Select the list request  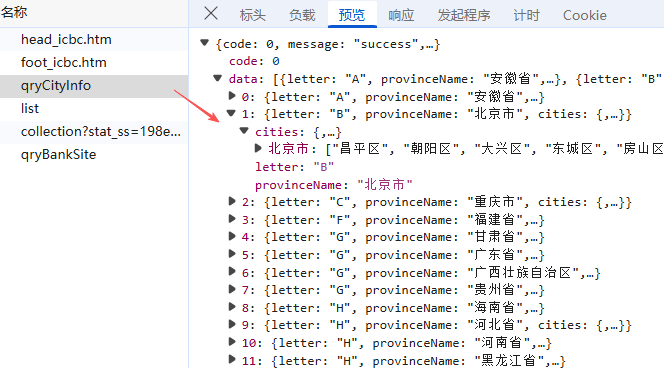pyautogui.click(x=94, y=108)
